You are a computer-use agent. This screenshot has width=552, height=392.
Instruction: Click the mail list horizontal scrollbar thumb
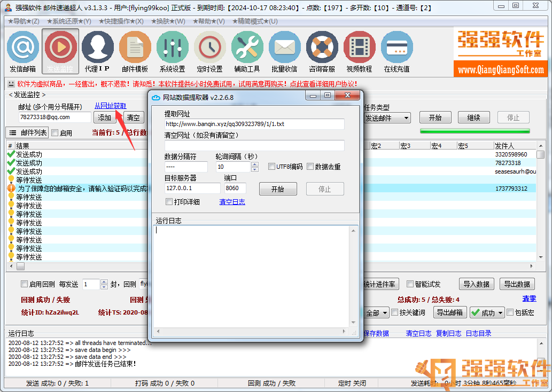21,266
